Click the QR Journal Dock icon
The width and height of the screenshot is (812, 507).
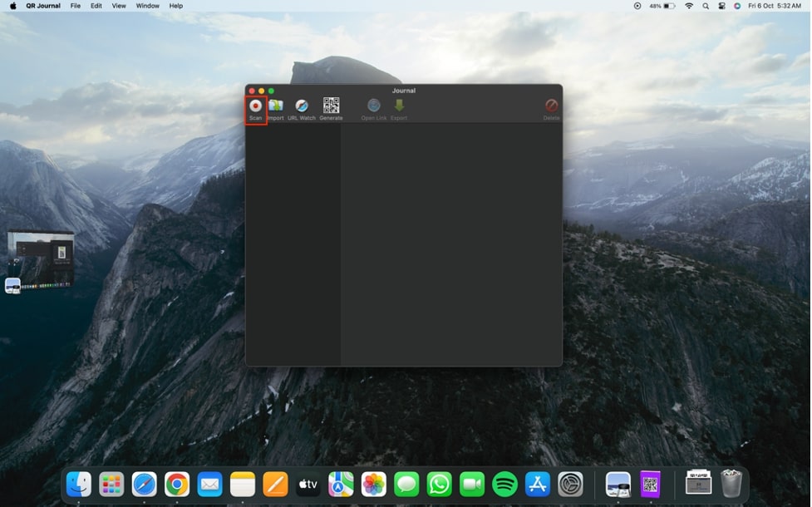click(x=650, y=484)
